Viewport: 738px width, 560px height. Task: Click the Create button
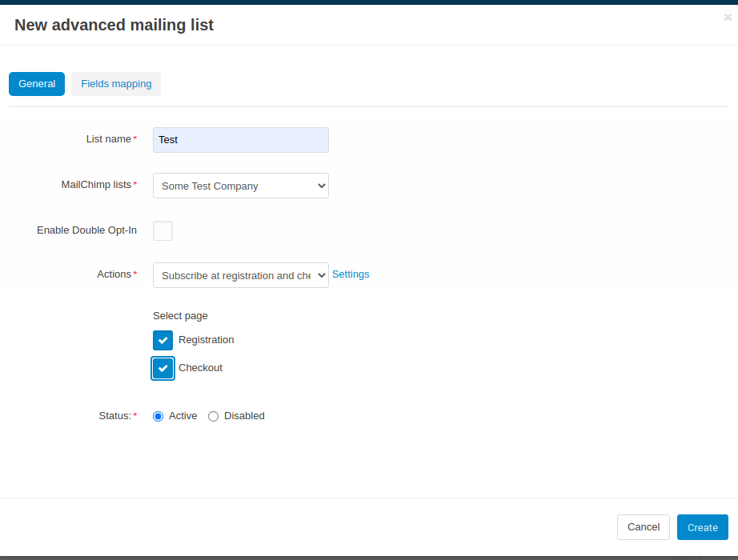702,527
